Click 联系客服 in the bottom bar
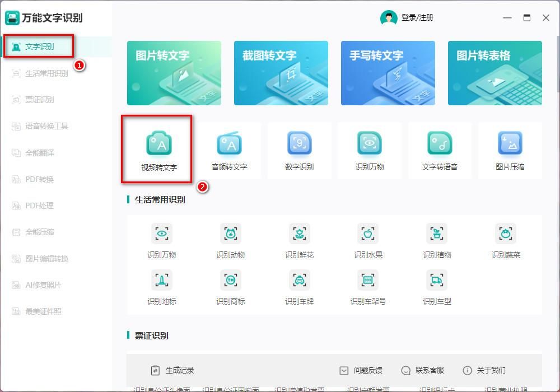This screenshot has height=392, width=560. 422,370
